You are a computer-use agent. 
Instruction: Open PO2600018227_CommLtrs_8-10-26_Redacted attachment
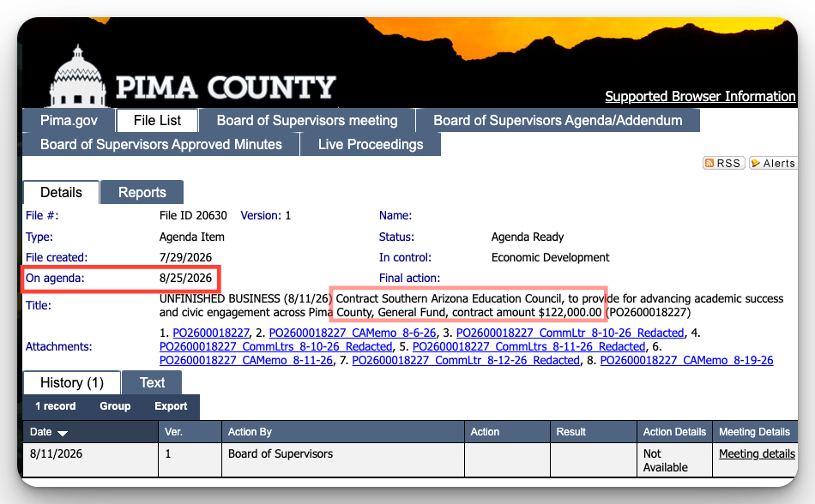click(x=276, y=346)
